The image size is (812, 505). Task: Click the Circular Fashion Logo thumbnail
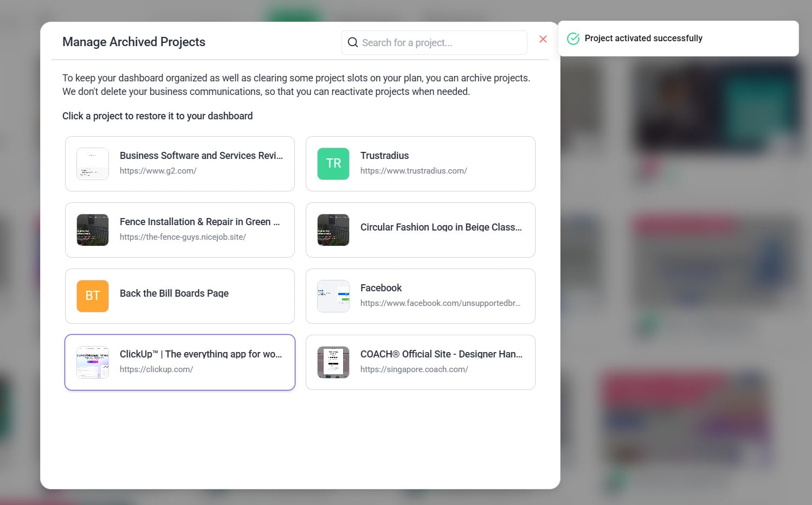tap(333, 230)
